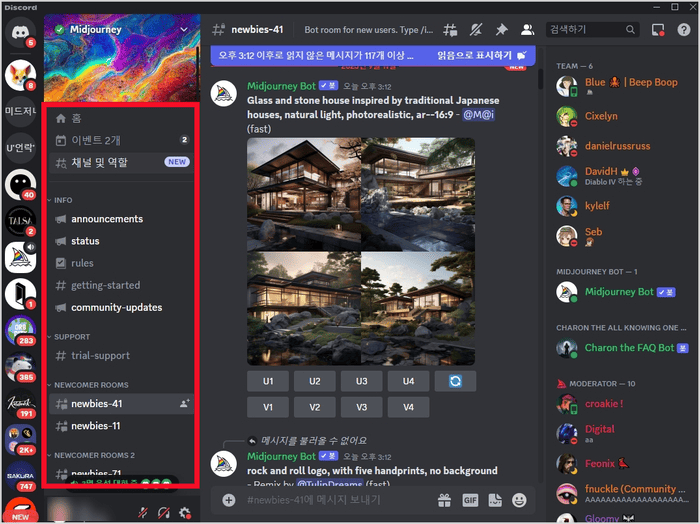Select Charon the FAQ Bot member
Screen dimensions: 700x524
(622, 348)
